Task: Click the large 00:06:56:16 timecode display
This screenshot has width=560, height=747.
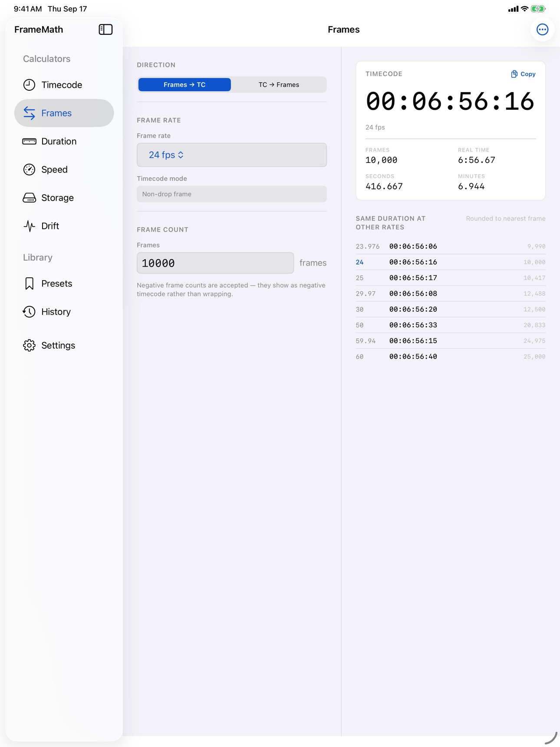Action: click(450, 102)
